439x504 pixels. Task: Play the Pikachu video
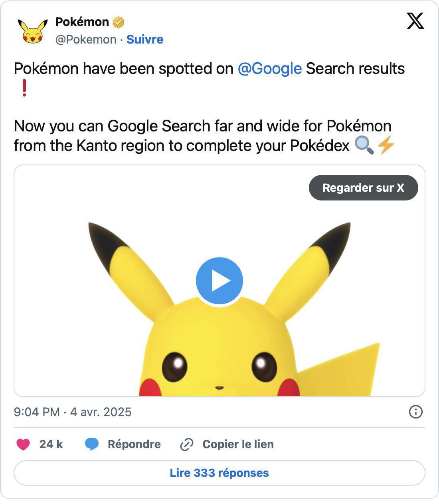(219, 280)
